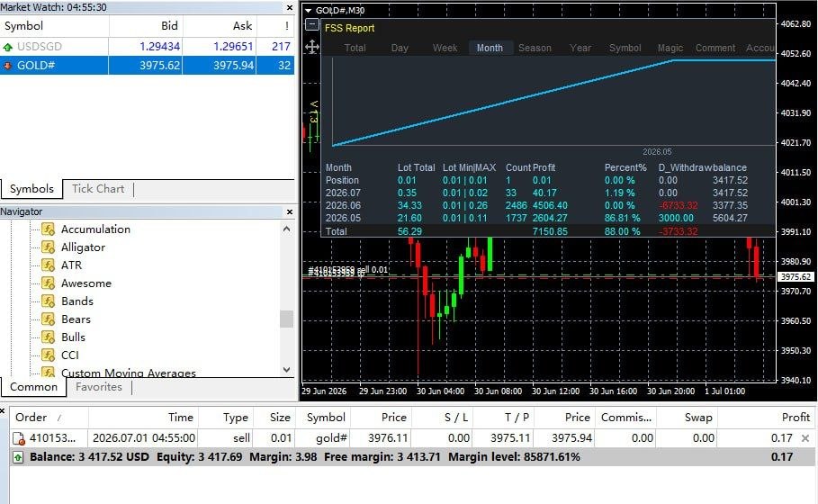Select the Week tab in FSS Report
The height and width of the screenshot is (504, 818).
pyautogui.click(x=445, y=48)
